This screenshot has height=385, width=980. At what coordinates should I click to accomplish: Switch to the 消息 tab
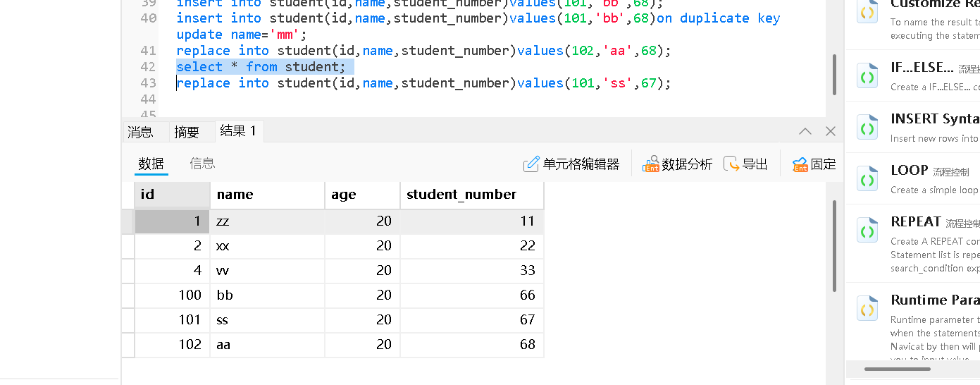coord(140,131)
